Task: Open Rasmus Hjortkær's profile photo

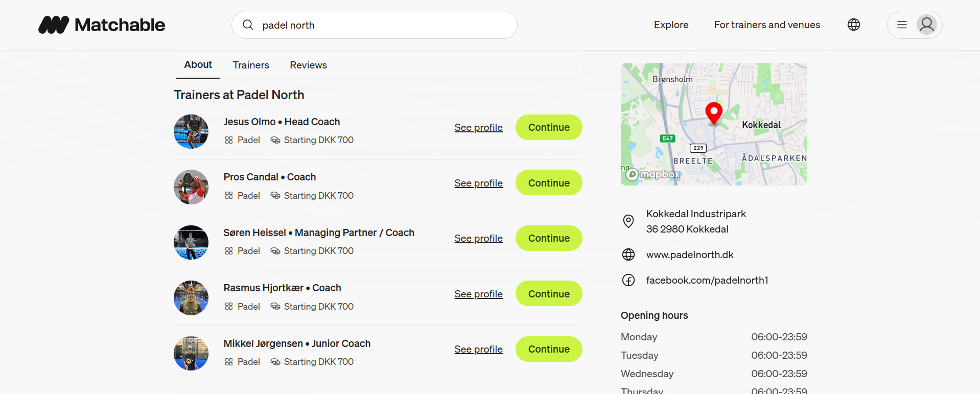Action: (191, 298)
